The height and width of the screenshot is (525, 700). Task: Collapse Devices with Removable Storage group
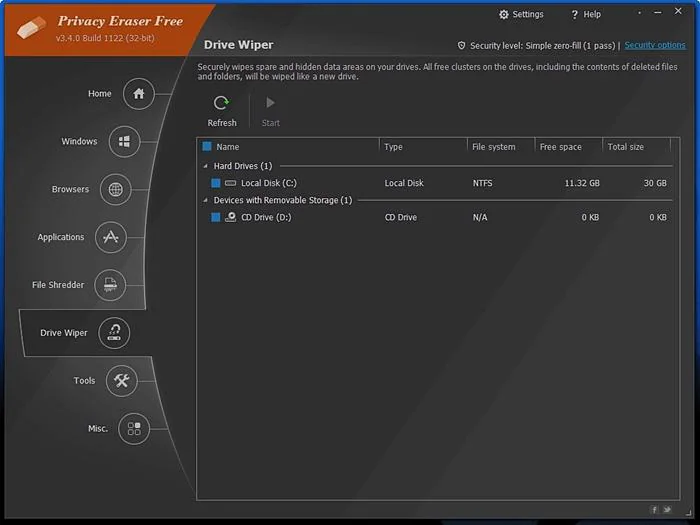[205, 200]
